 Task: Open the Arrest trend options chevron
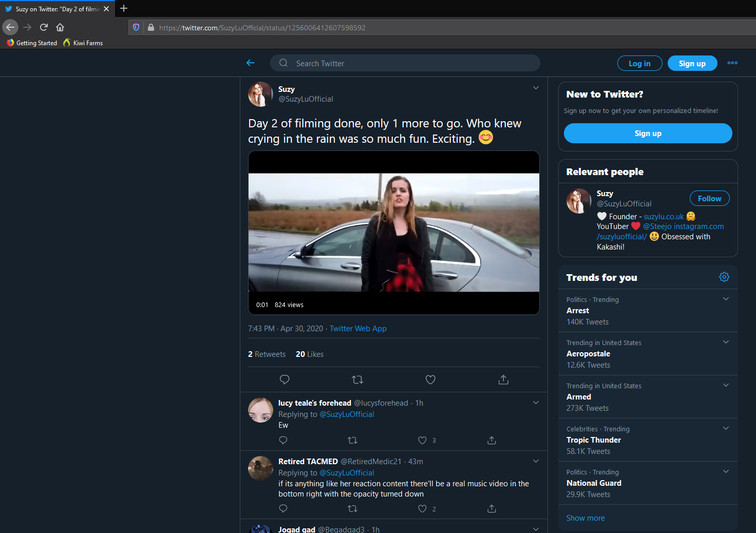point(726,299)
